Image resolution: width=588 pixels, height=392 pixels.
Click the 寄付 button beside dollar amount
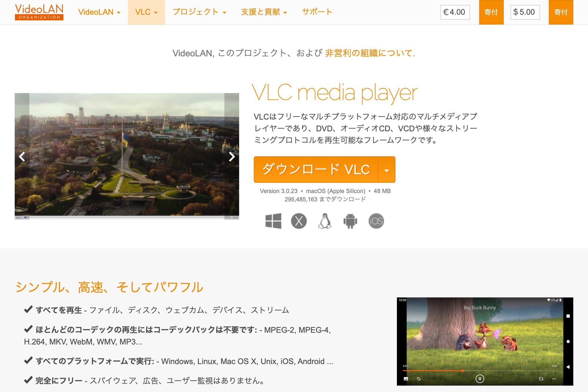point(561,12)
